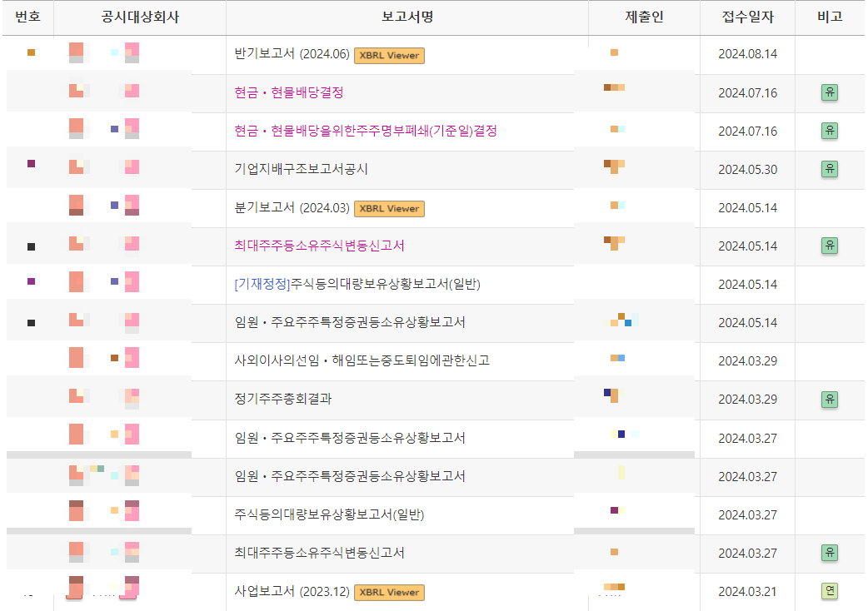Click the company logo icon in the top row
Screen dimensions: 868x611
point(76,52)
